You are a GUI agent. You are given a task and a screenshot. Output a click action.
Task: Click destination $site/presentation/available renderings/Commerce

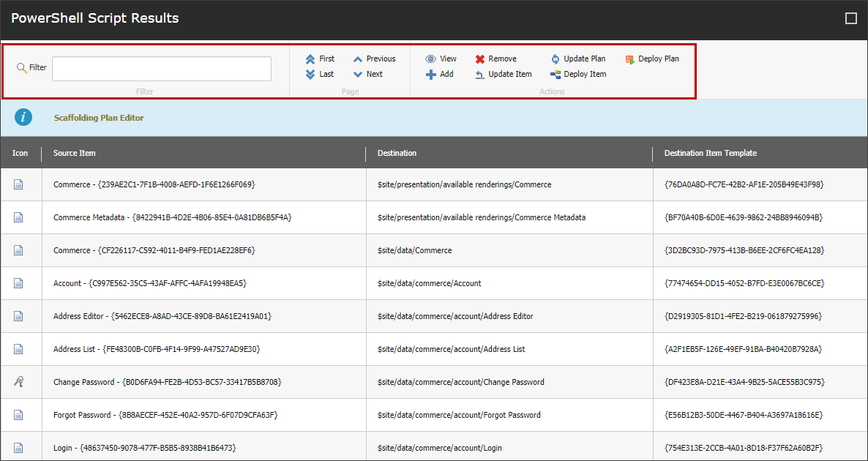pyautogui.click(x=464, y=184)
